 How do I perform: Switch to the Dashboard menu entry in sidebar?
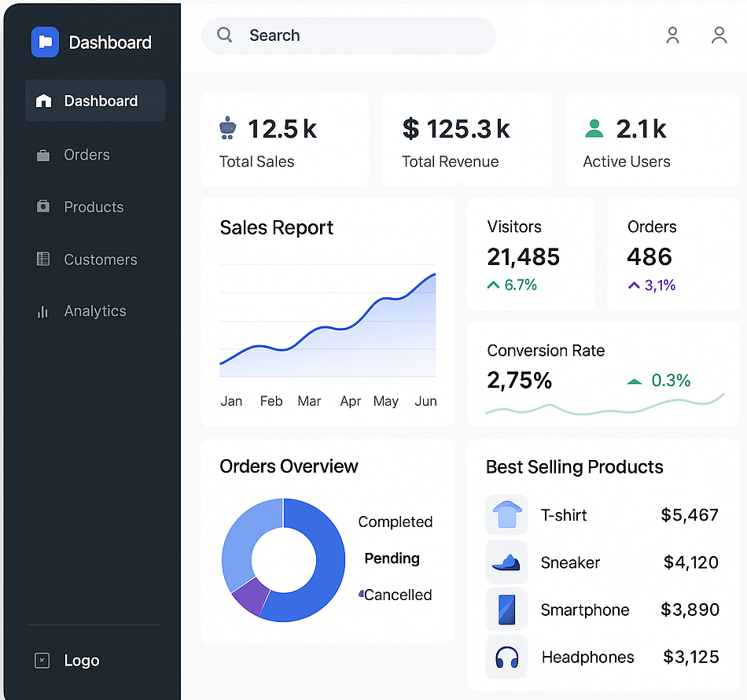94,101
